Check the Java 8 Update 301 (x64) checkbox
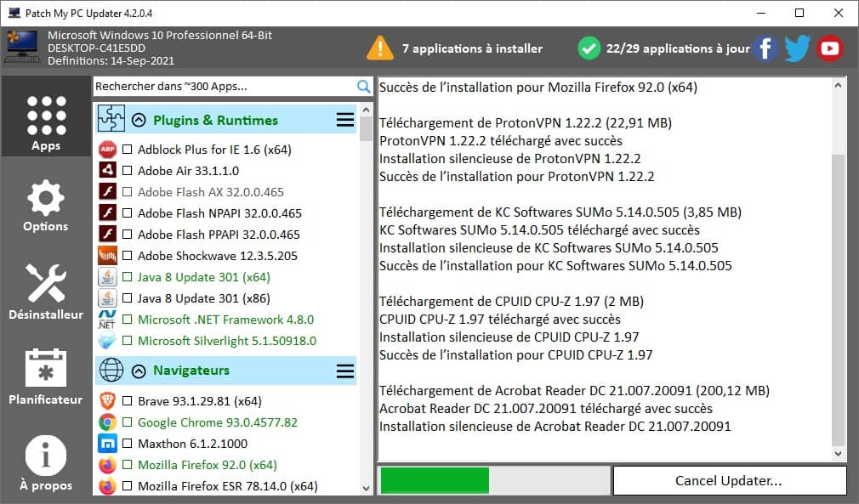Screen dimensions: 859x504 127,277
